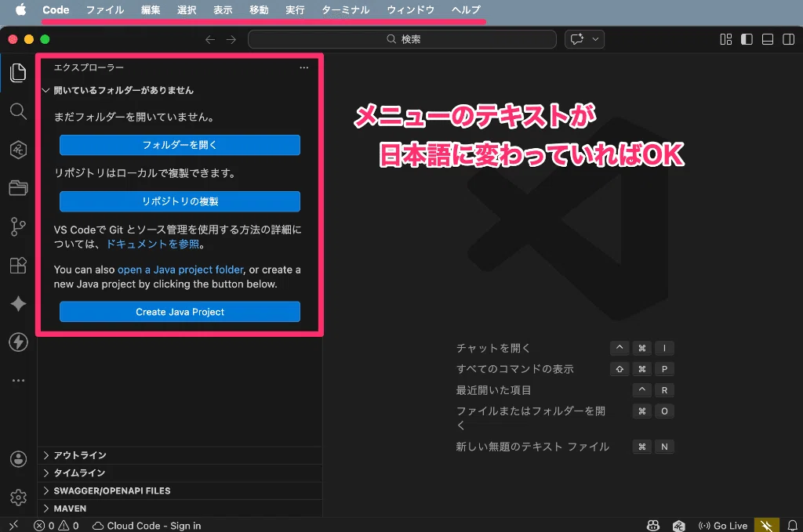This screenshot has width=803, height=532.
Task: Click the 最近開いた項目 hint text
Action: click(493, 389)
